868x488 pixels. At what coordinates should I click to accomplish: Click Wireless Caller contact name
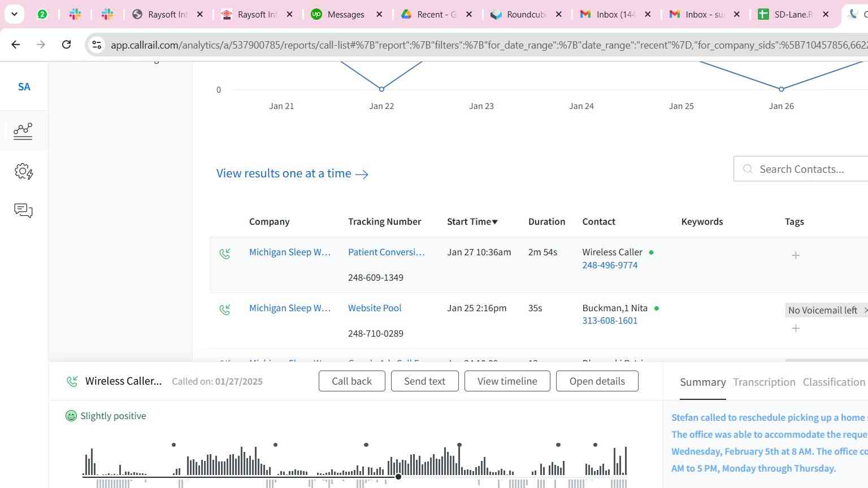[x=612, y=252]
